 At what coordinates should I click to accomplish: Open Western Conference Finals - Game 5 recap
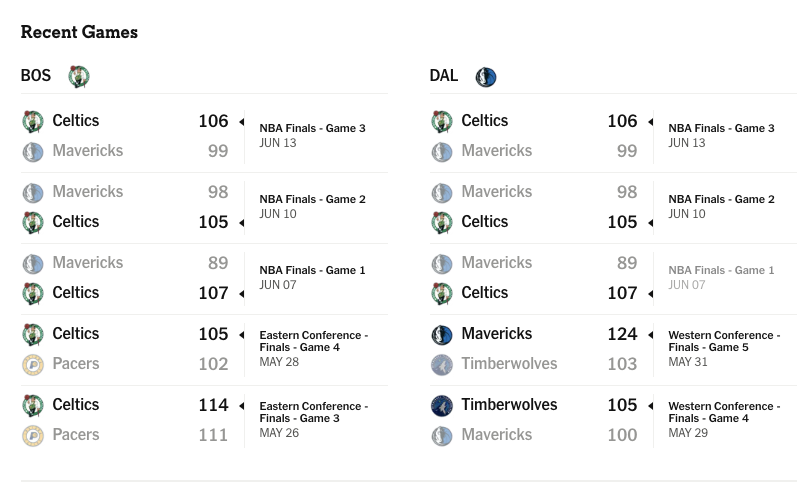pyautogui.click(x=724, y=341)
